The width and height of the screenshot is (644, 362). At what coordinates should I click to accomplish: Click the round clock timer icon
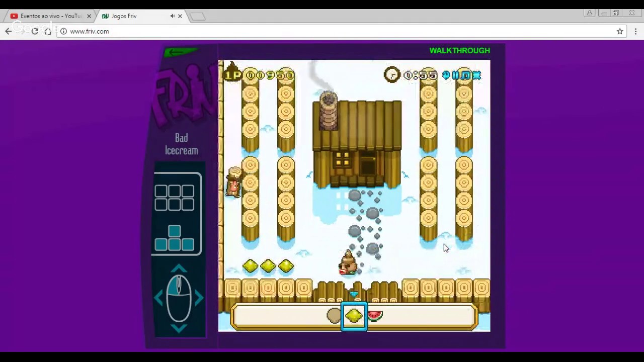point(391,75)
